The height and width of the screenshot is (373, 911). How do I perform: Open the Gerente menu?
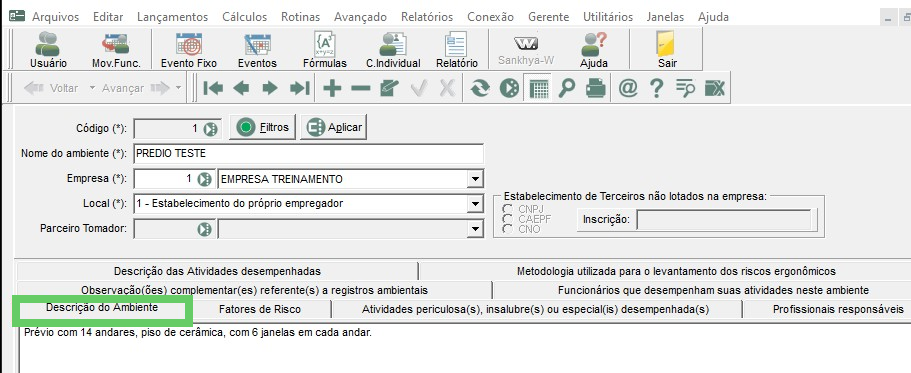tap(548, 17)
